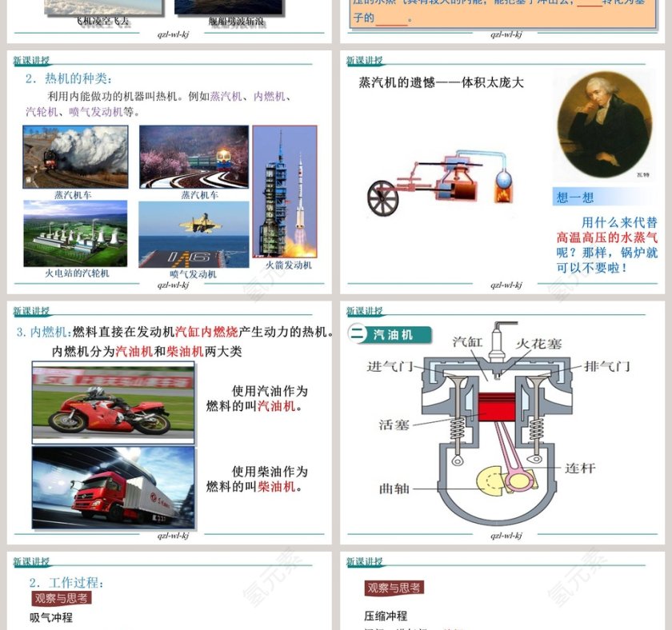Viewport: 672px width, 630px height.
Task: Click the 吸气冲程 text
Action: click(x=51, y=617)
